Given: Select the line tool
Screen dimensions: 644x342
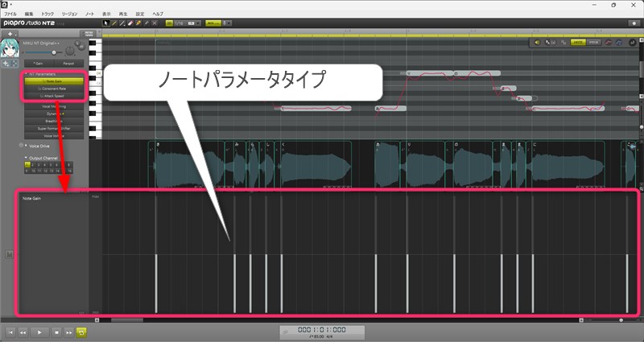Looking at the screenshot, I should click(122, 23).
